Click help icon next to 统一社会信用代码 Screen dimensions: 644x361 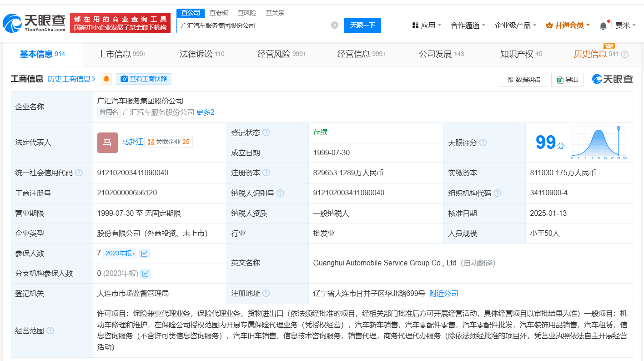click(79, 173)
